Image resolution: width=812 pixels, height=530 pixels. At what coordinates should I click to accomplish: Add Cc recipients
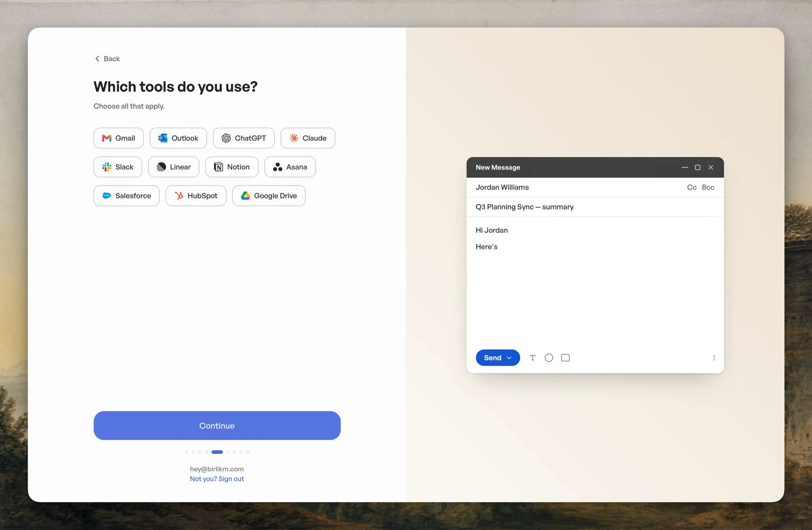click(x=692, y=187)
